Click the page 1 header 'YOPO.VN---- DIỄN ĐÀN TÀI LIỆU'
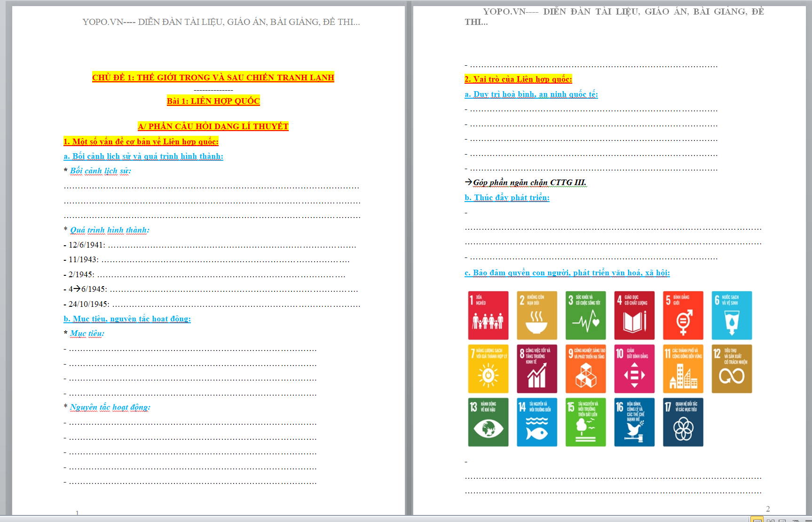 click(x=221, y=22)
